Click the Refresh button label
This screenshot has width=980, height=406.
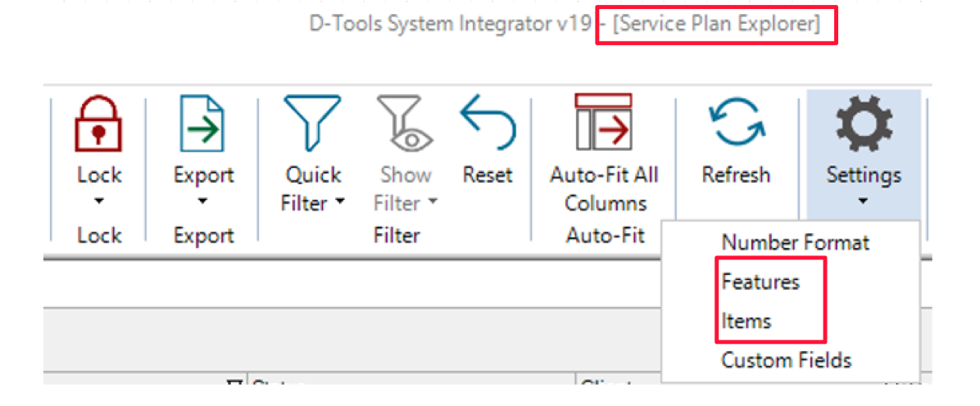coord(737,175)
